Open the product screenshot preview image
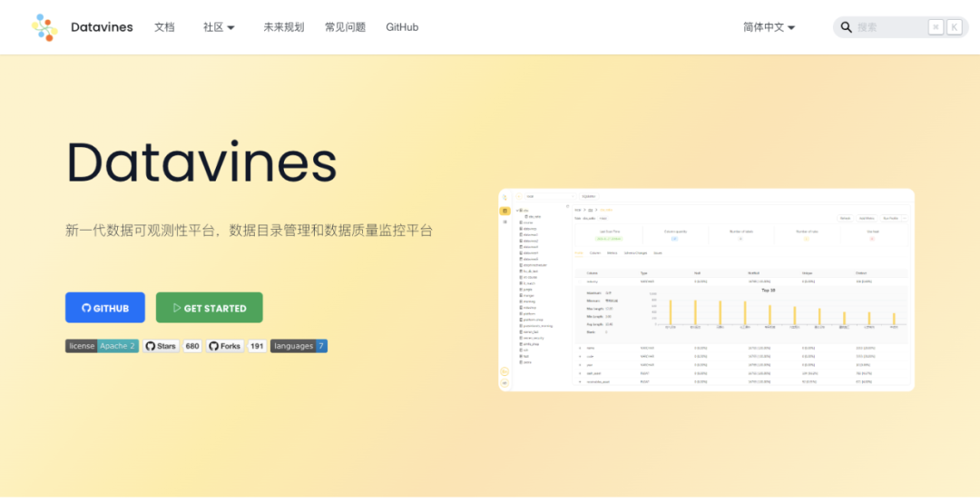Viewport: 980px width, 503px height. [706, 290]
